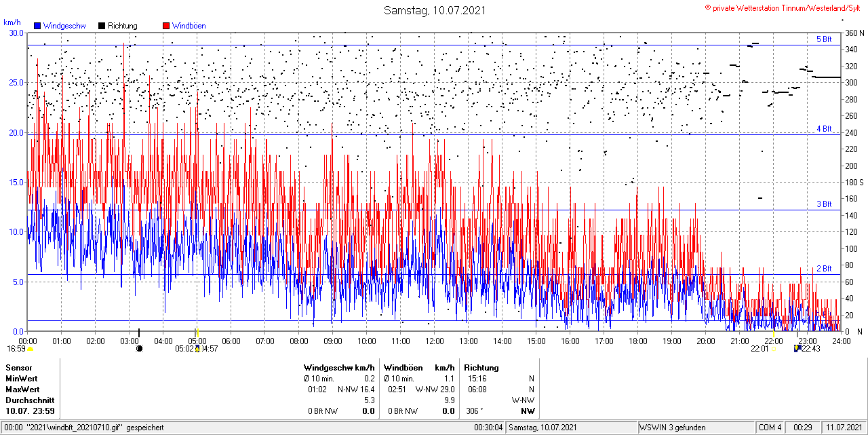Click the 360 N direction axis label
The height and width of the screenshot is (435, 868).
(x=854, y=33)
